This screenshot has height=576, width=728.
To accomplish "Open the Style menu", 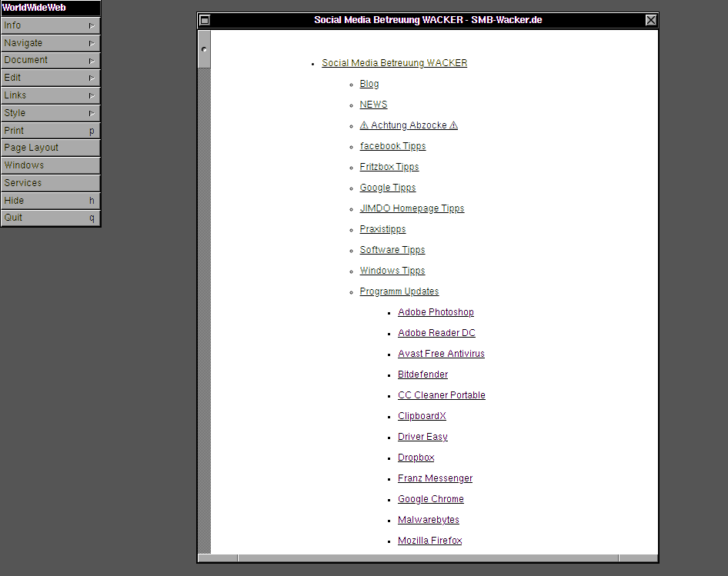I will point(50,113).
